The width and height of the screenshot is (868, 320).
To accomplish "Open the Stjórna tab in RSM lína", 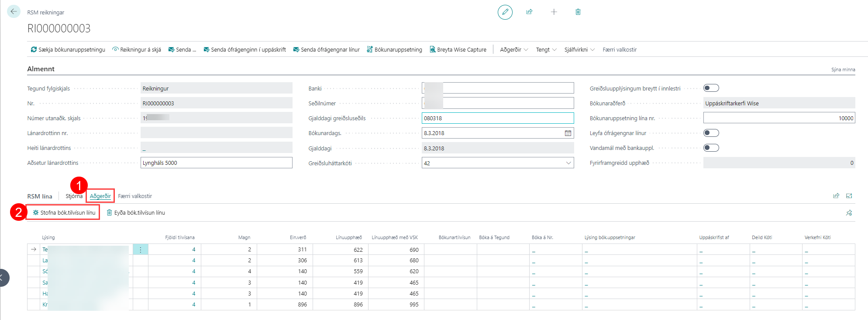I will click(74, 196).
